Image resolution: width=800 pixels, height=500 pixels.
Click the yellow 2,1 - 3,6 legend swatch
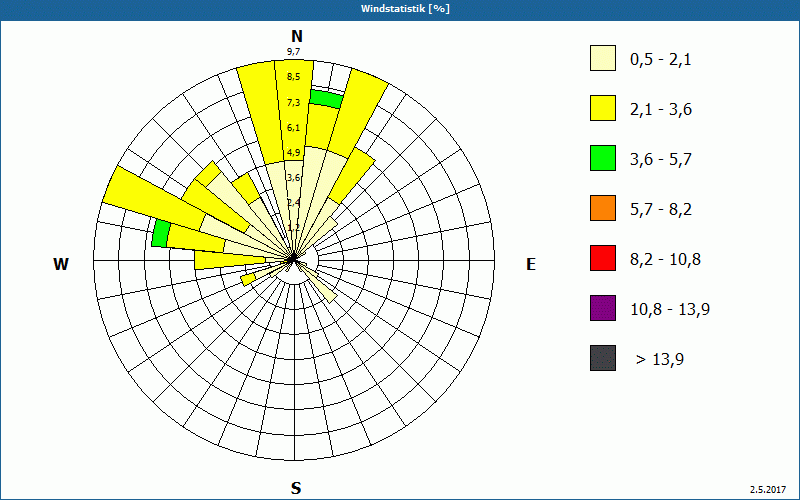point(603,108)
